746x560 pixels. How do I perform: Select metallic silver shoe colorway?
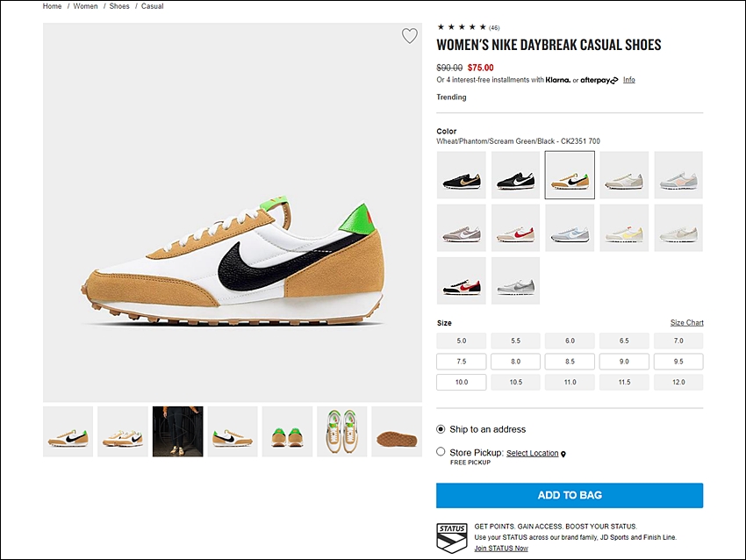516,281
